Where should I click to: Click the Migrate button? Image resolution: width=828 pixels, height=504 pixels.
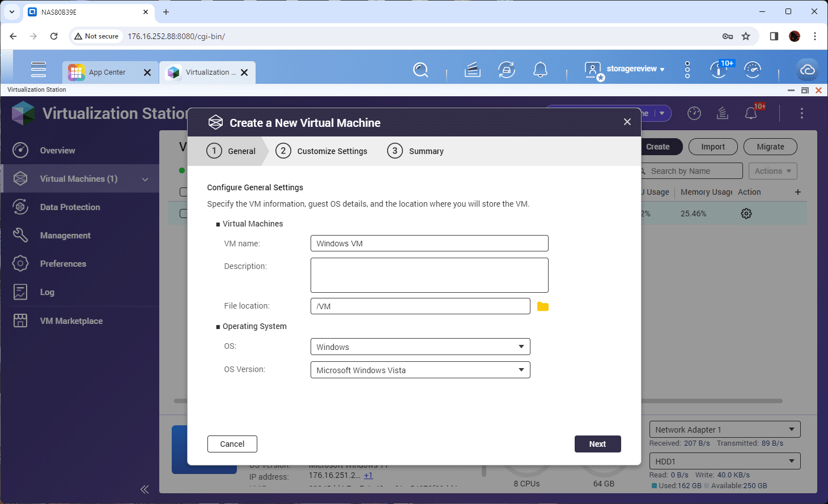click(x=770, y=147)
